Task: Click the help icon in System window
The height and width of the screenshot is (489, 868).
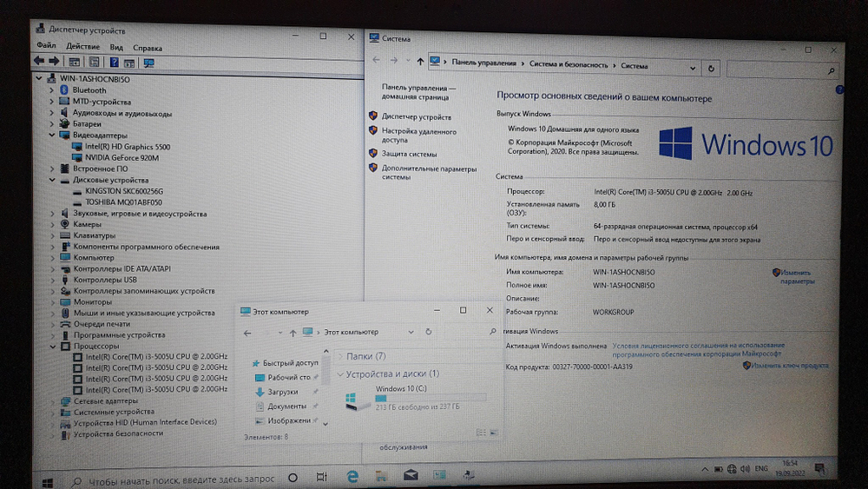Action: point(839,89)
